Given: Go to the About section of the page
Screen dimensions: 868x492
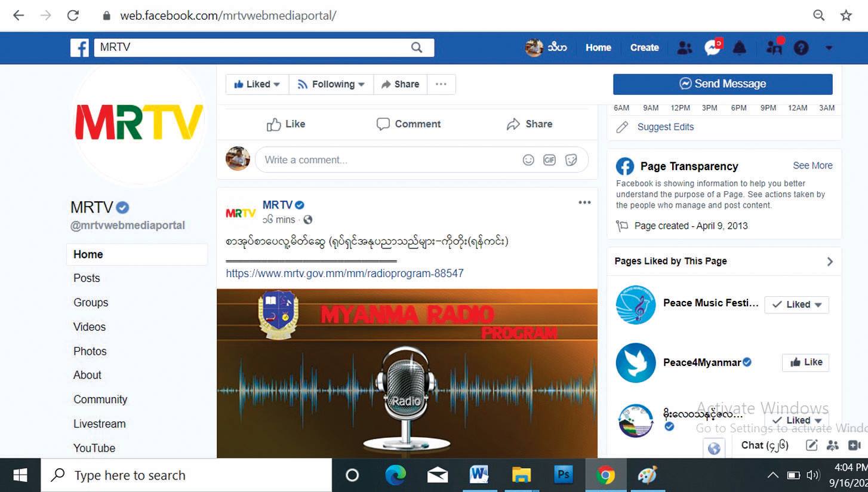Looking at the screenshot, I should click(x=87, y=375).
